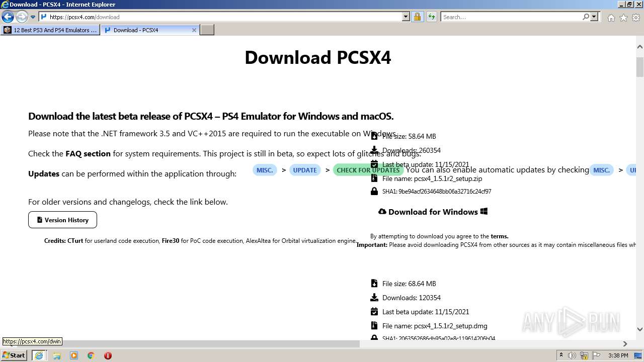The height and width of the screenshot is (362, 644).
Task: Click Download for Windows link
Action: [x=433, y=212]
